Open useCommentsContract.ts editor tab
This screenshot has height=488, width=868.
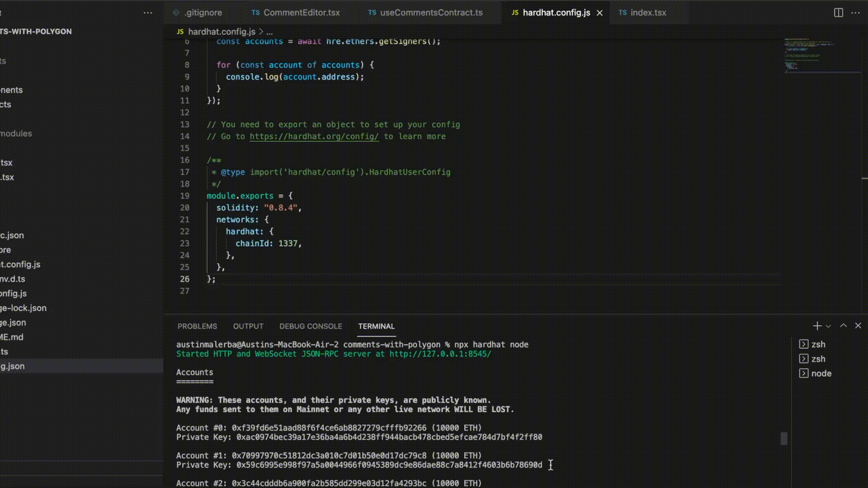click(x=431, y=13)
